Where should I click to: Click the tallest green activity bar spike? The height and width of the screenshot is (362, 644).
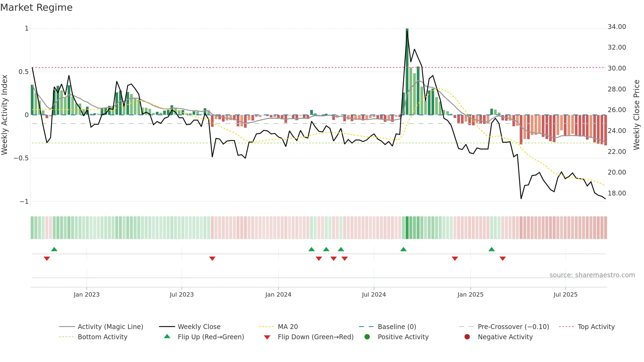[407, 72]
